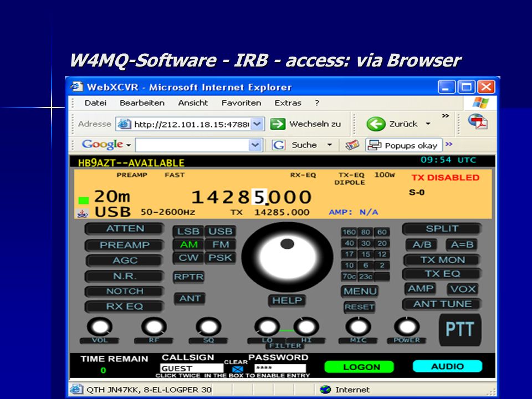Viewport: 532px width, 399px height.
Task: Open the radio MENU button
Action: click(x=360, y=291)
